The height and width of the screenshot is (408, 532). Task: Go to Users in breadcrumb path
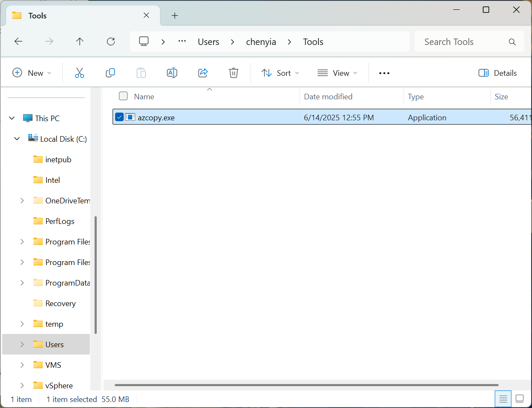(x=208, y=42)
